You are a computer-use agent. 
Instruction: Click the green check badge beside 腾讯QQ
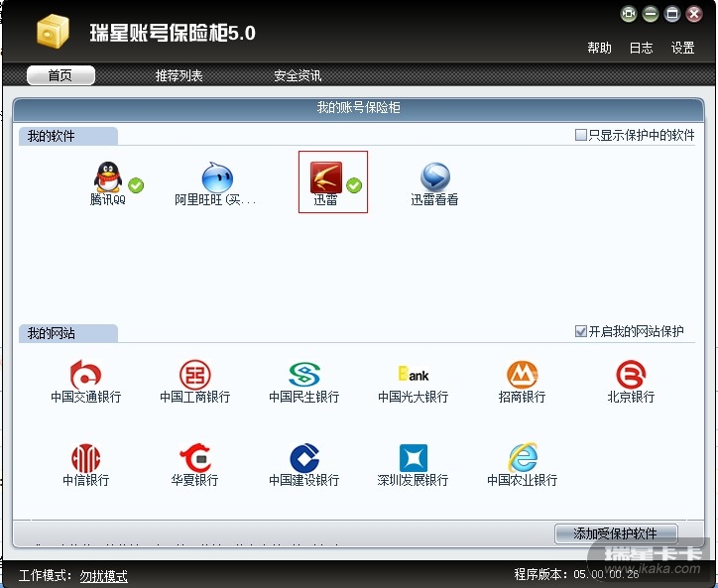136,185
